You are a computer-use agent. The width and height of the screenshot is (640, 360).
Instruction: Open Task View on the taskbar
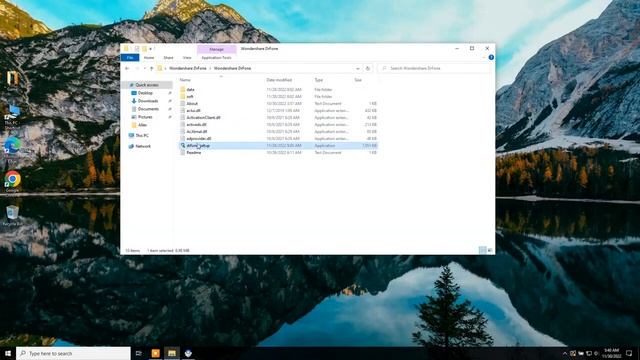point(139,353)
